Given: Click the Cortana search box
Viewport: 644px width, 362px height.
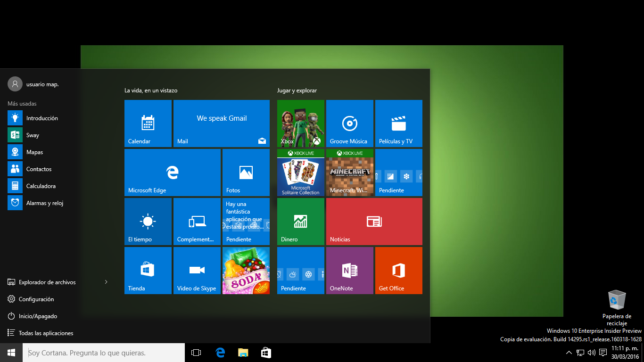Looking at the screenshot, I should [104, 353].
